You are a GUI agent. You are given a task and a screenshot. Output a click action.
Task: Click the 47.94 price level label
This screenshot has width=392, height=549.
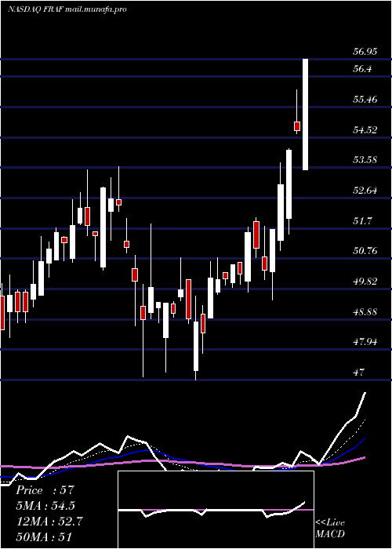coord(365,341)
